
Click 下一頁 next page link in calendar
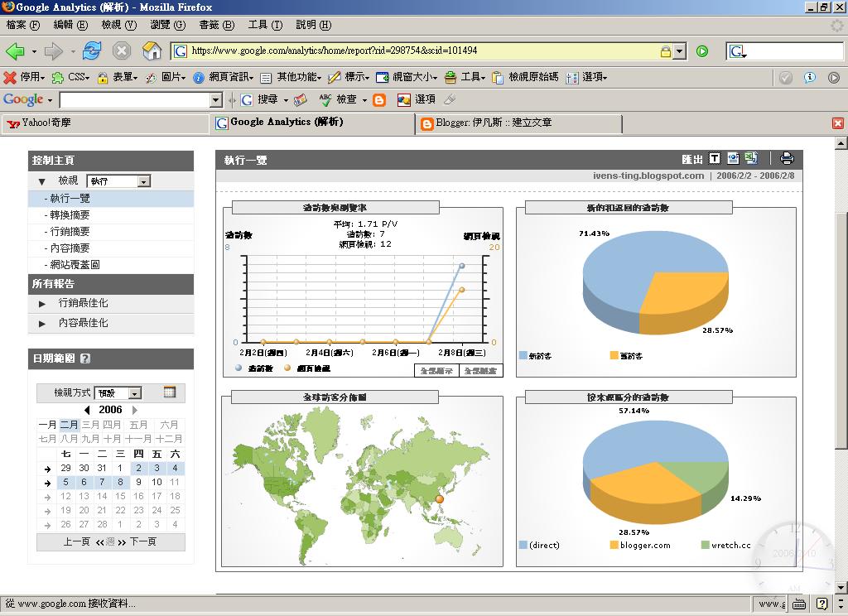[142, 542]
